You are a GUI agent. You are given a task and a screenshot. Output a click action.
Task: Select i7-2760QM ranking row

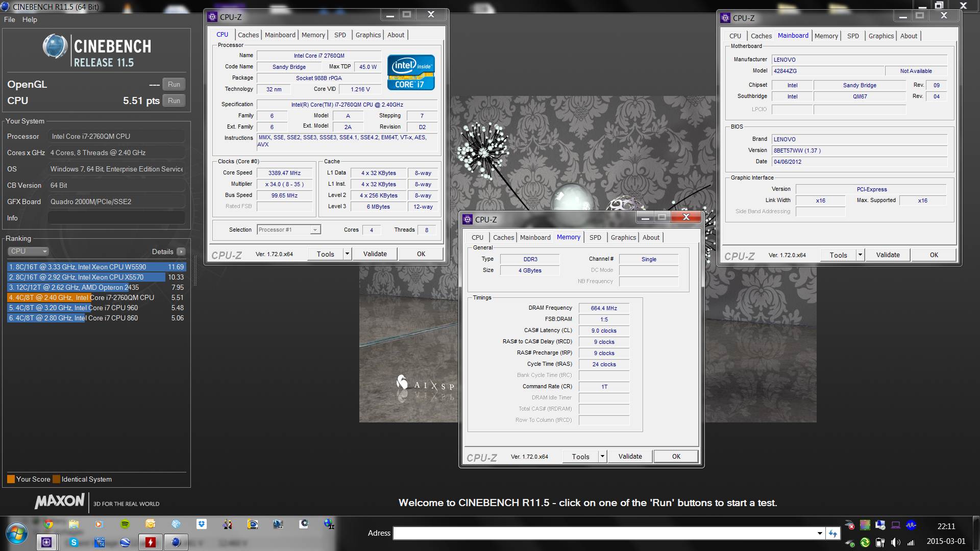pos(96,297)
